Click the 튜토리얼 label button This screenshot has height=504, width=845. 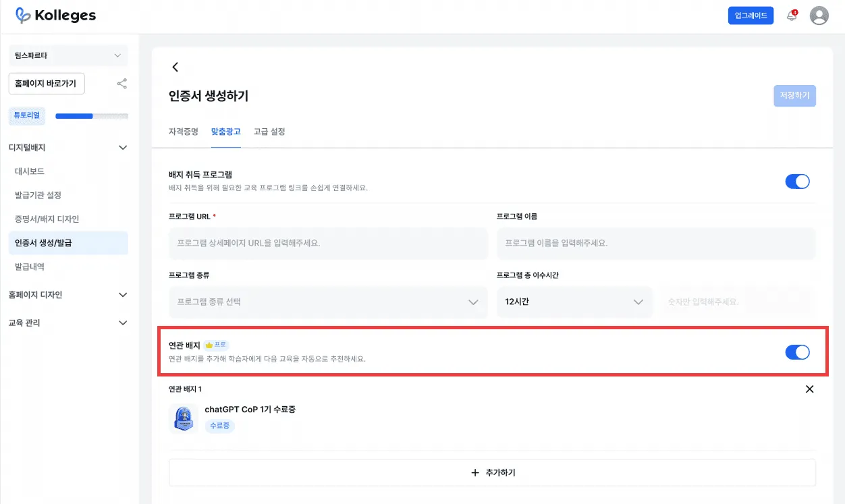point(27,115)
